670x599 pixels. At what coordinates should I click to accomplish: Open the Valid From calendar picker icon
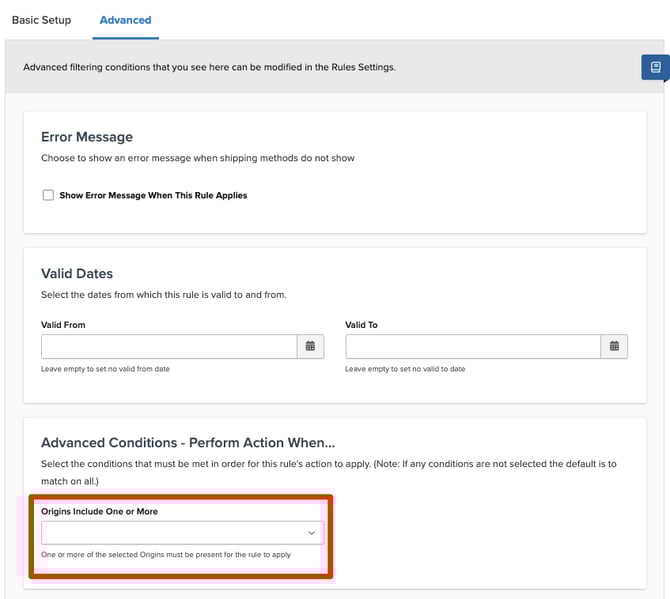(310, 346)
